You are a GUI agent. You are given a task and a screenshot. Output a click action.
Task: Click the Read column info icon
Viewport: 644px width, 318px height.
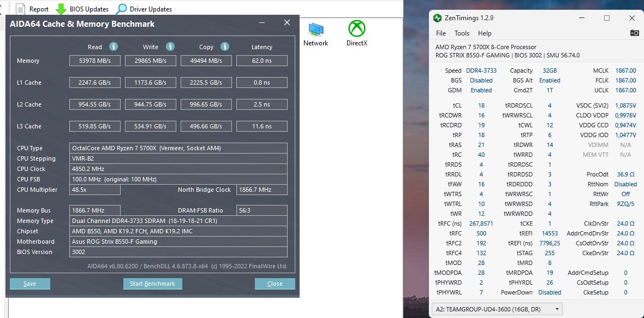(x=114, y=46)
